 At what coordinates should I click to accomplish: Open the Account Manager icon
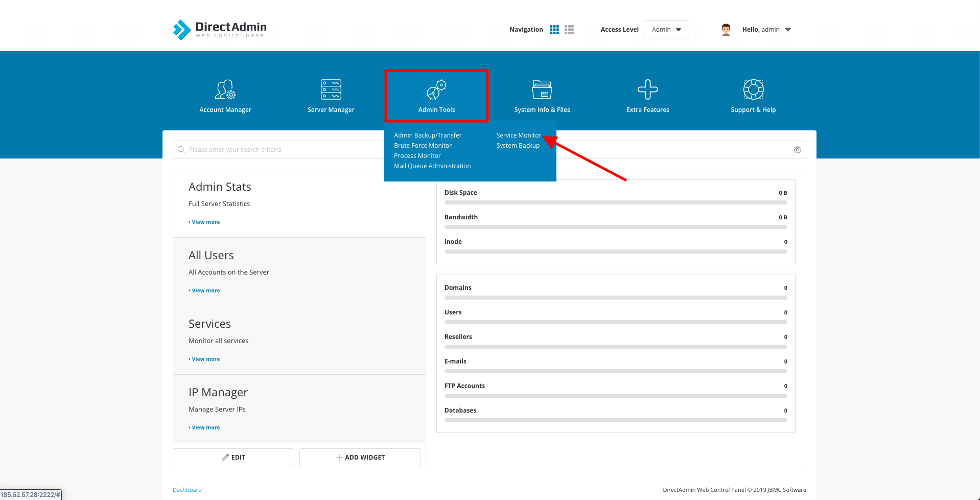coord(225,90)
